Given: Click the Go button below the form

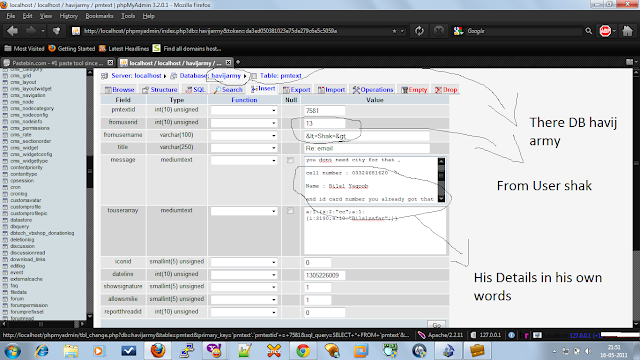Looking at the screenshot, I should 436,325.
